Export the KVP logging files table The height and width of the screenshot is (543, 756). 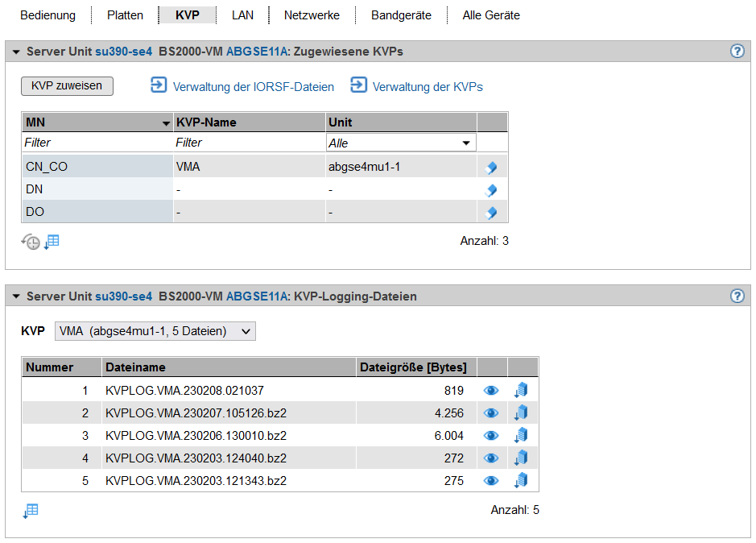tap(31, 511)
